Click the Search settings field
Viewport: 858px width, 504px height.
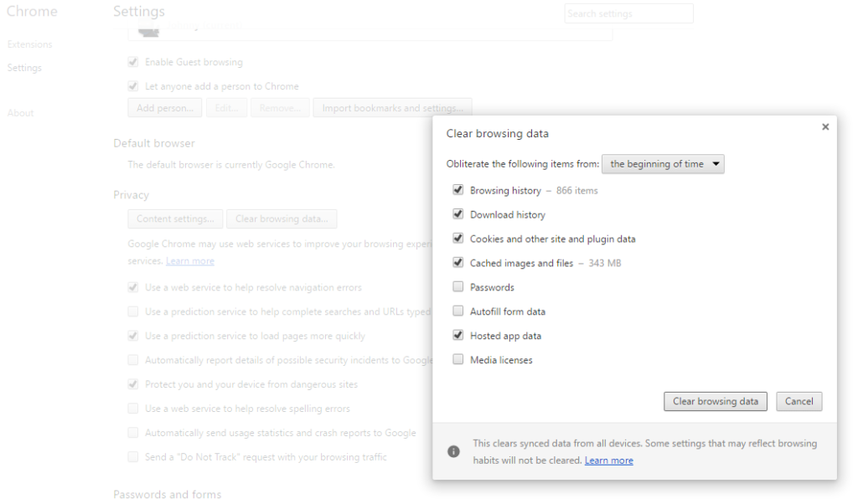pyautogui.click(x=628, y=13)
